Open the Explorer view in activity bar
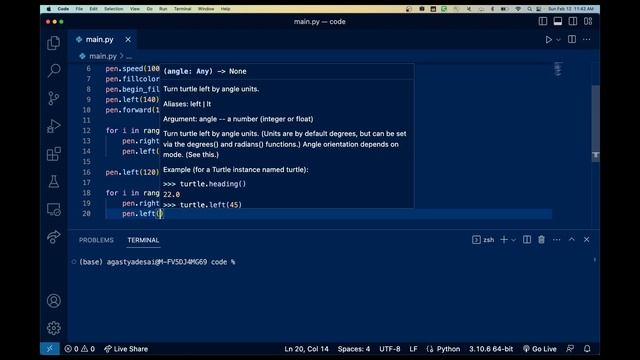The height and width of the screenshot is (360, 640). coord(53,43)
